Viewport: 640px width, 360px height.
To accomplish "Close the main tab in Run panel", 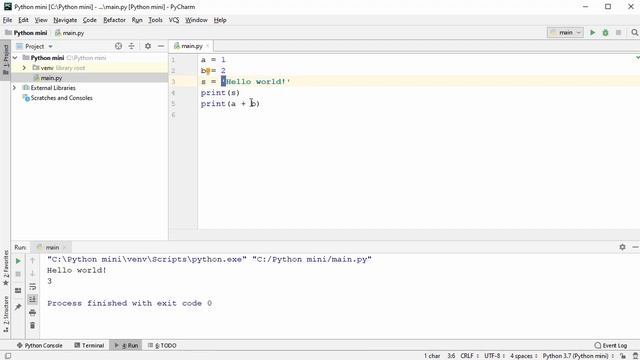I will click(x=64, y=247).
